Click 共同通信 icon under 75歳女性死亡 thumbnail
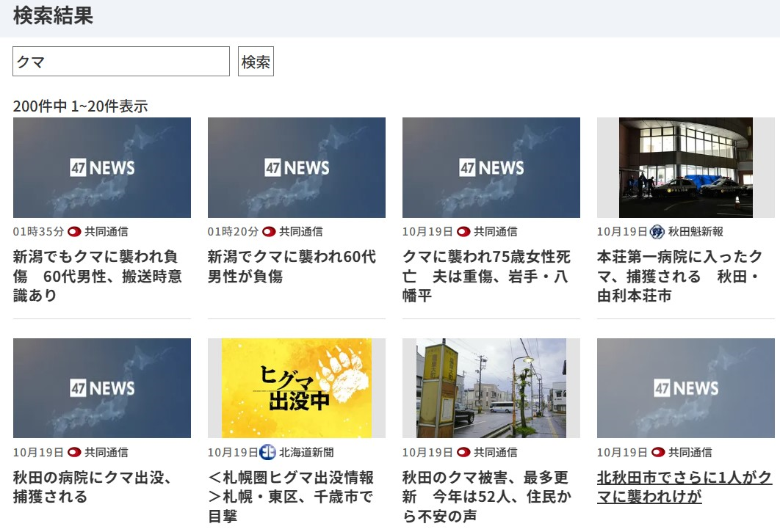Image resolution: width=780 pixels, height=532 pixels. pyautogui.click(x=463, y=232)
